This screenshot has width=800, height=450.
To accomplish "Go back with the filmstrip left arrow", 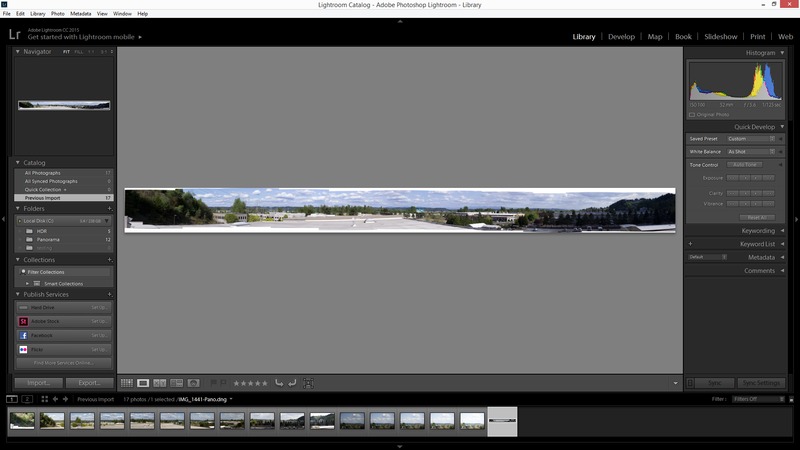I will 56,399.
